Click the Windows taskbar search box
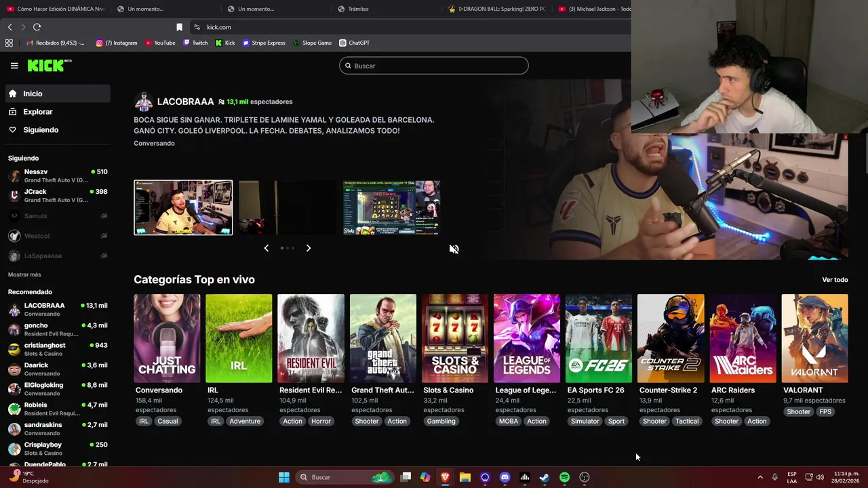This screenshot has height=488, width=868. click(x=346, y=477)
